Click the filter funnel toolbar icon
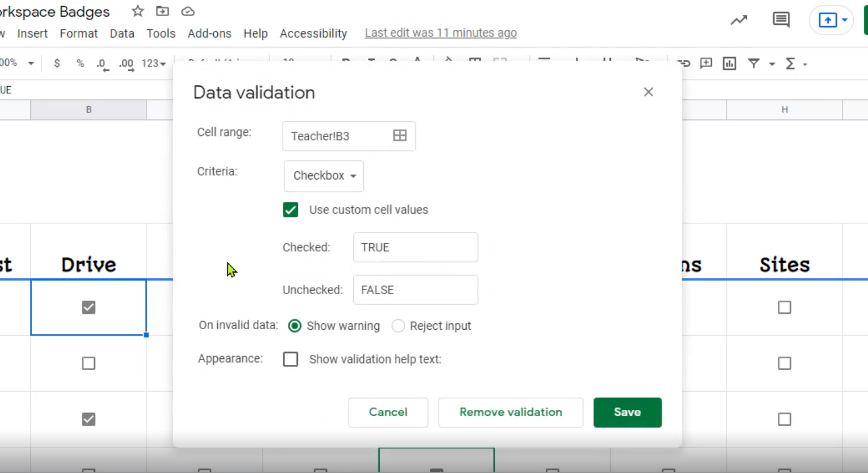 pos(753,64)
